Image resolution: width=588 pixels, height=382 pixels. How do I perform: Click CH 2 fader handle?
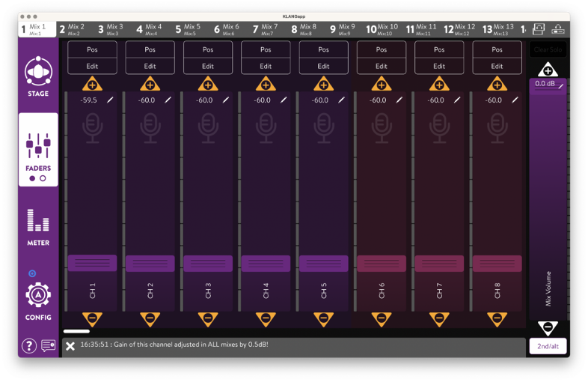pos(150,264)
